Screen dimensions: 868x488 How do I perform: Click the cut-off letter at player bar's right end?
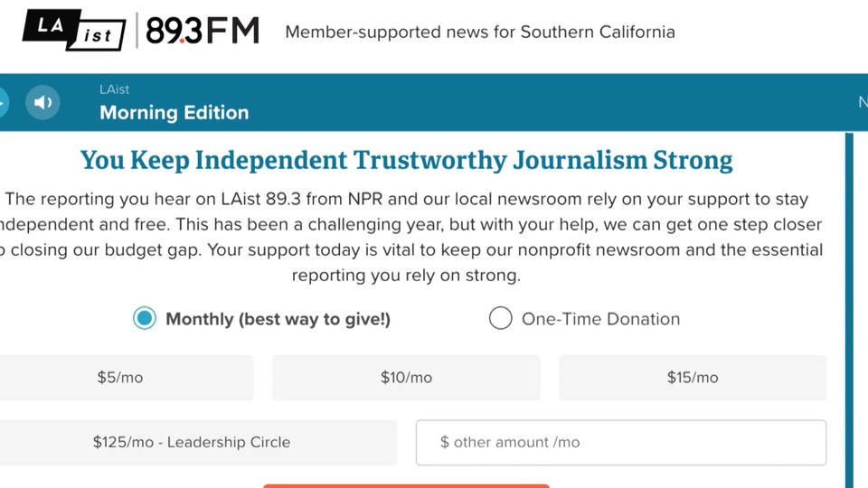pos(863,102)
